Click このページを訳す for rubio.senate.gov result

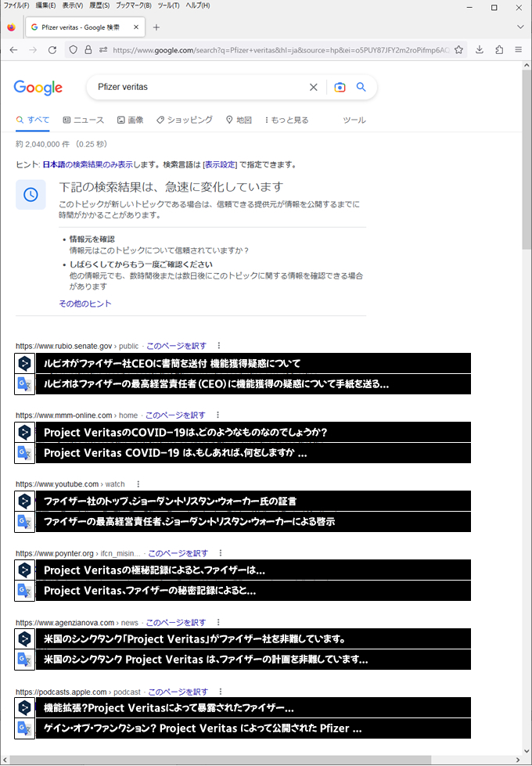coord(176,346)
